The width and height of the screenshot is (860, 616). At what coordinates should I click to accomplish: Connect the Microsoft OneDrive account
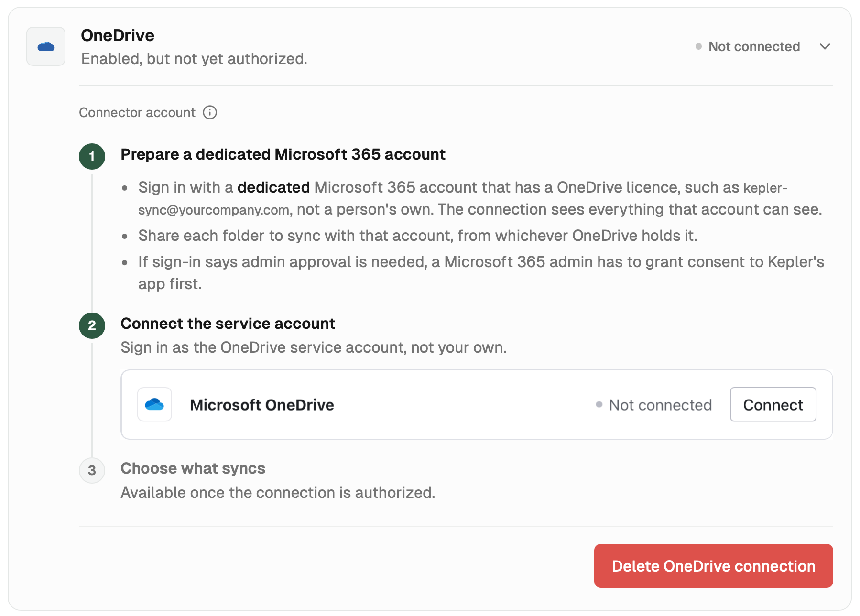tap(773, 404)
